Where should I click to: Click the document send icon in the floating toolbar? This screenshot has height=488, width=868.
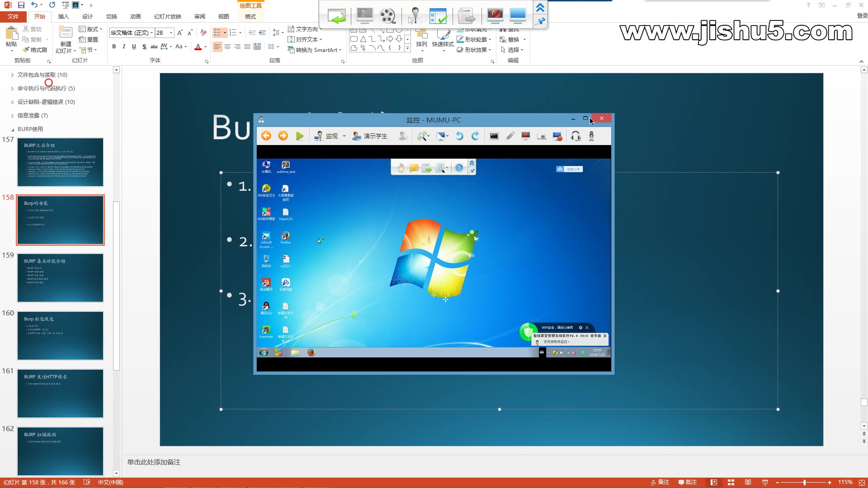(x=467, y=16)
